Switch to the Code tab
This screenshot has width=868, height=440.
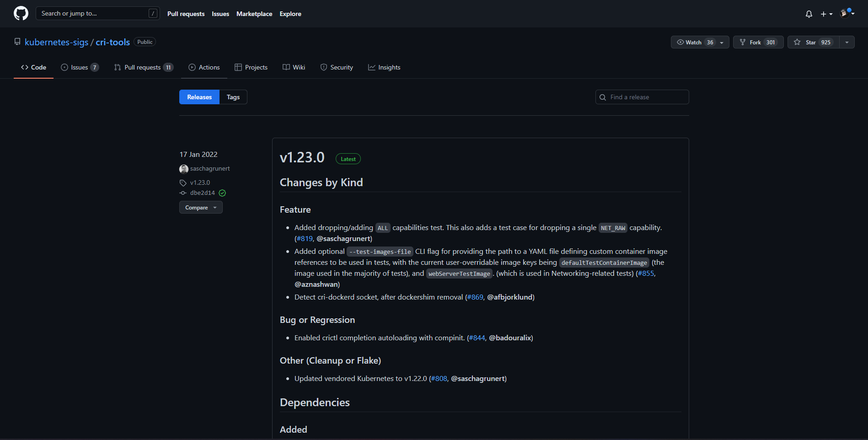pos(33,67)
